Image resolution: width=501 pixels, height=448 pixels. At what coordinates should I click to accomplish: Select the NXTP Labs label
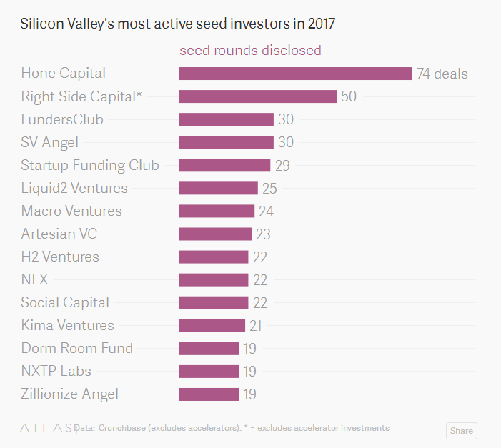(x=56, y=371)
